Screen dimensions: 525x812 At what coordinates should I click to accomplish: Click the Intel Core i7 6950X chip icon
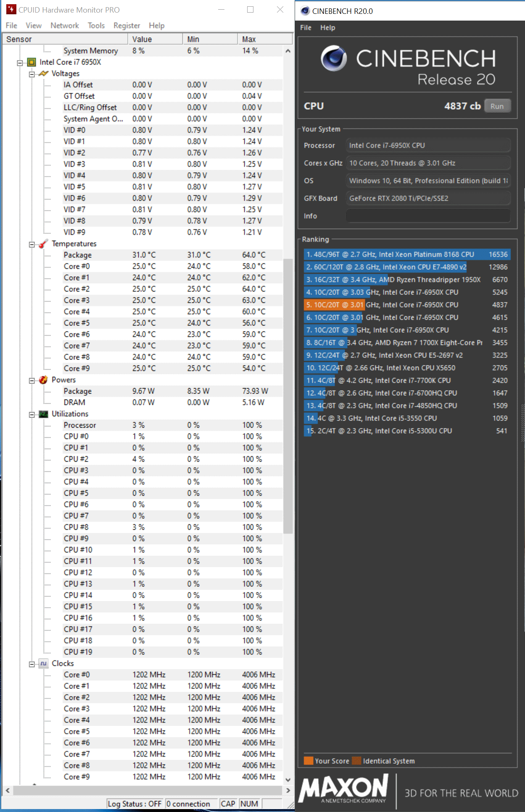32,62
